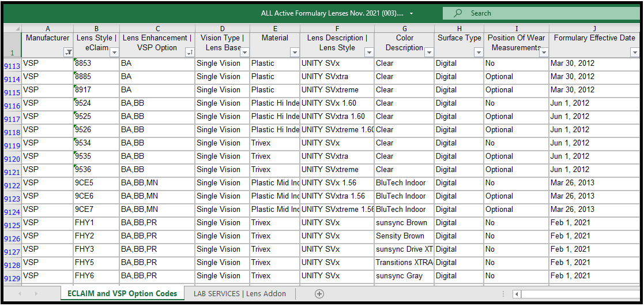Click the UNITY SVx 1.60 cell
Viewport: 644px width, 306px height.
pyautogui.click(x=337, y=103)
